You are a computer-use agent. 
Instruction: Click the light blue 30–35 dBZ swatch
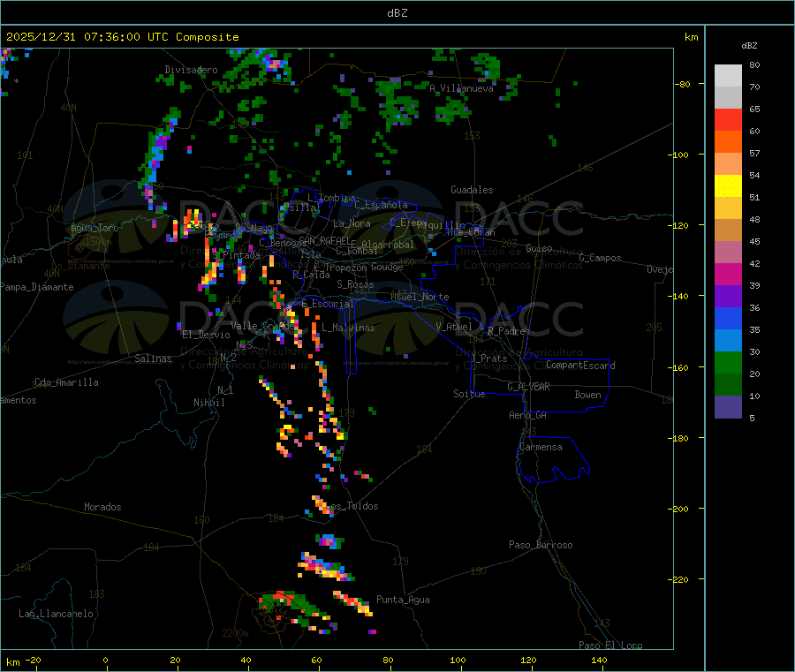(x=728, y=341)
